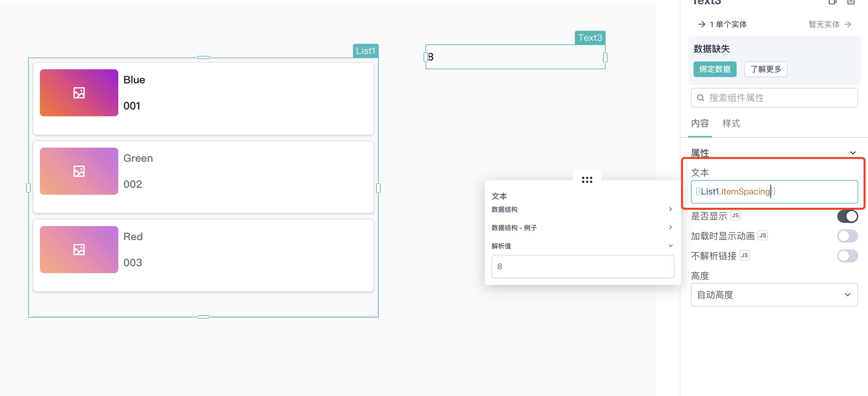Turn off the 是否显示 switch

[847, 216]
